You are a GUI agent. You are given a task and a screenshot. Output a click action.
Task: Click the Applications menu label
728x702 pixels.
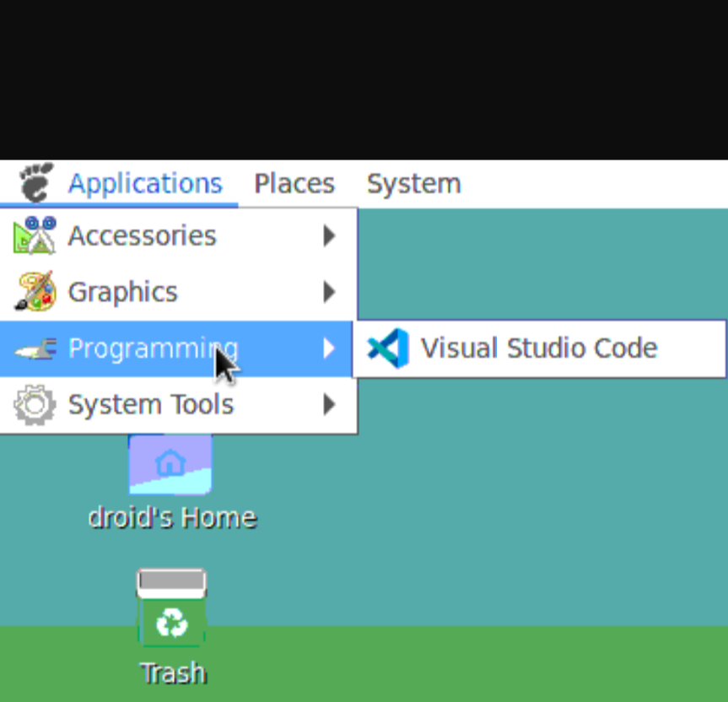coord(145,182)
